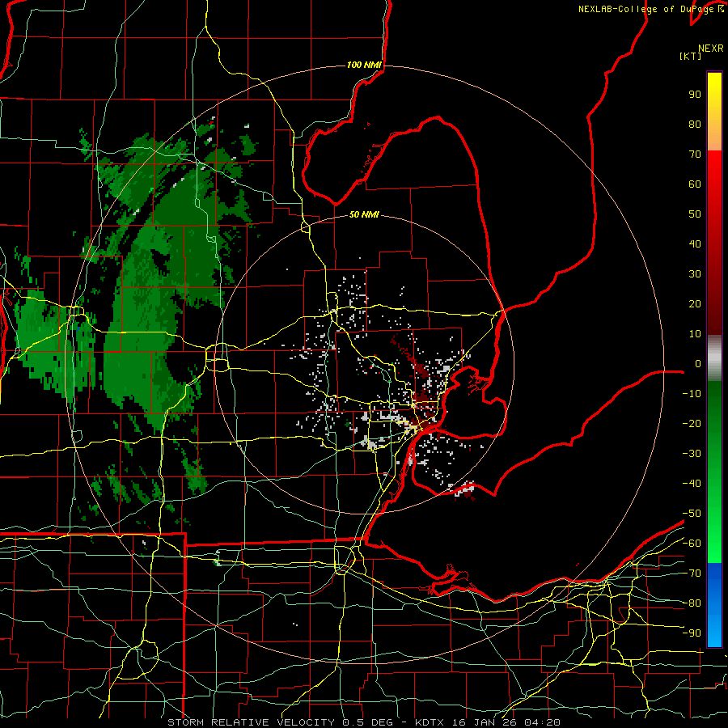This screenshot has height=728, width=728.
Task: Click the 10 value on the velocity scale
Action: click(695, 334)
